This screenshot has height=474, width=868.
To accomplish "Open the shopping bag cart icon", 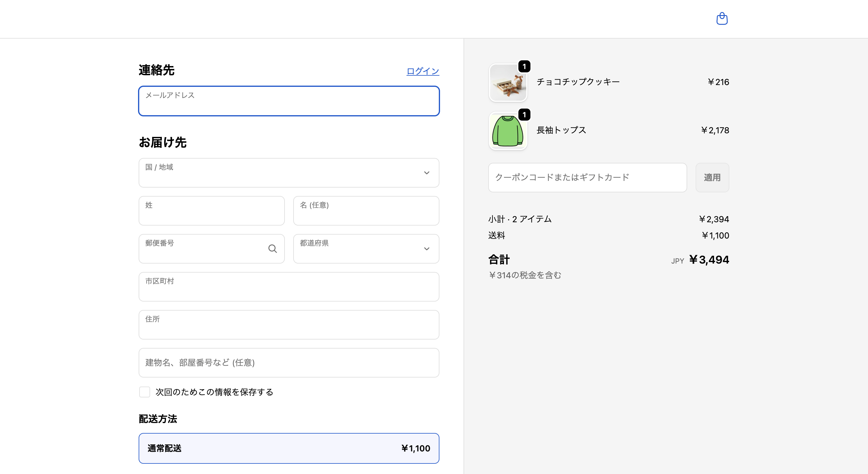I will click(722, 18).
